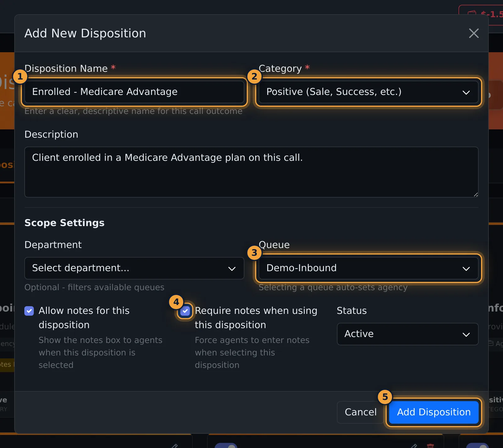Close the Add New Disposition dialog
Viewport: 503px width, 448px height.
click(x=474, y=33)
